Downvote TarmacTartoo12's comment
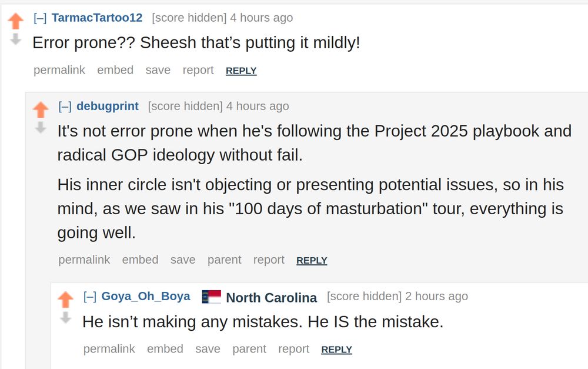 [16, 39]
